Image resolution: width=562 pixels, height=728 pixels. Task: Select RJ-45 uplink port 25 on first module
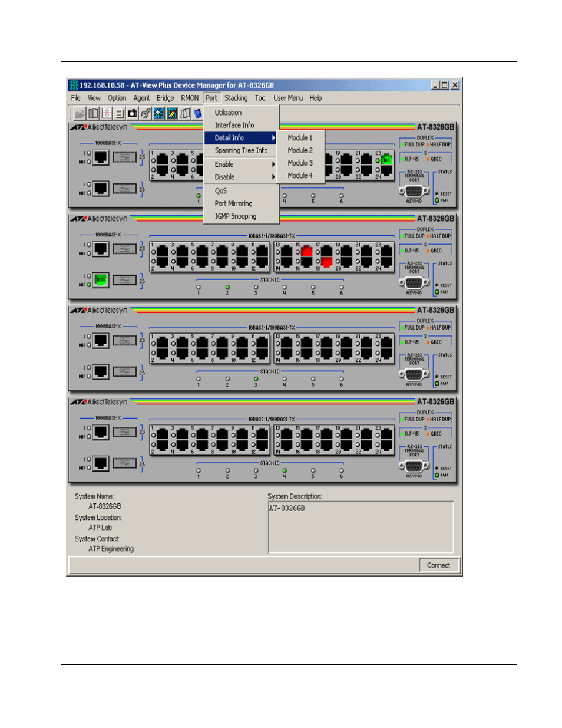click(x=101, y=157)
